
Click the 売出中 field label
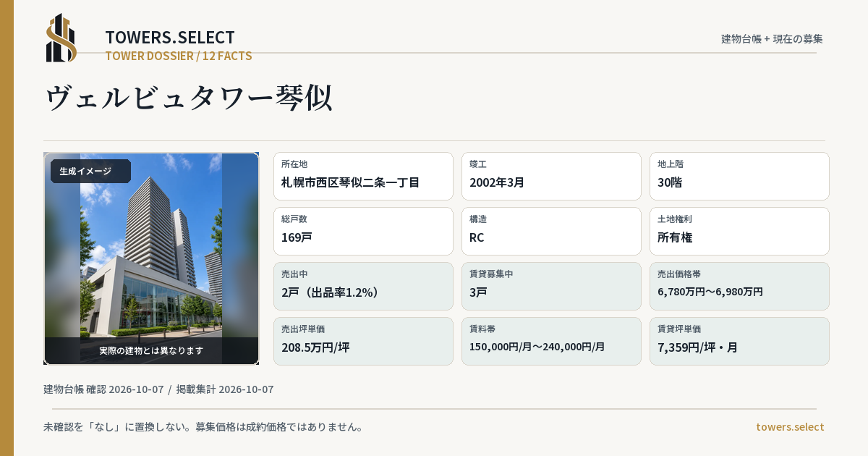pos(294,274)
